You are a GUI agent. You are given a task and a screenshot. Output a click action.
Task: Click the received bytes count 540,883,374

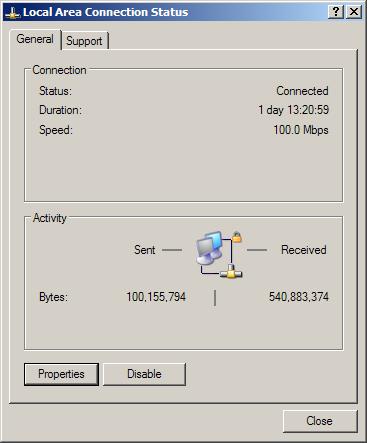click(x=299, y=297)
